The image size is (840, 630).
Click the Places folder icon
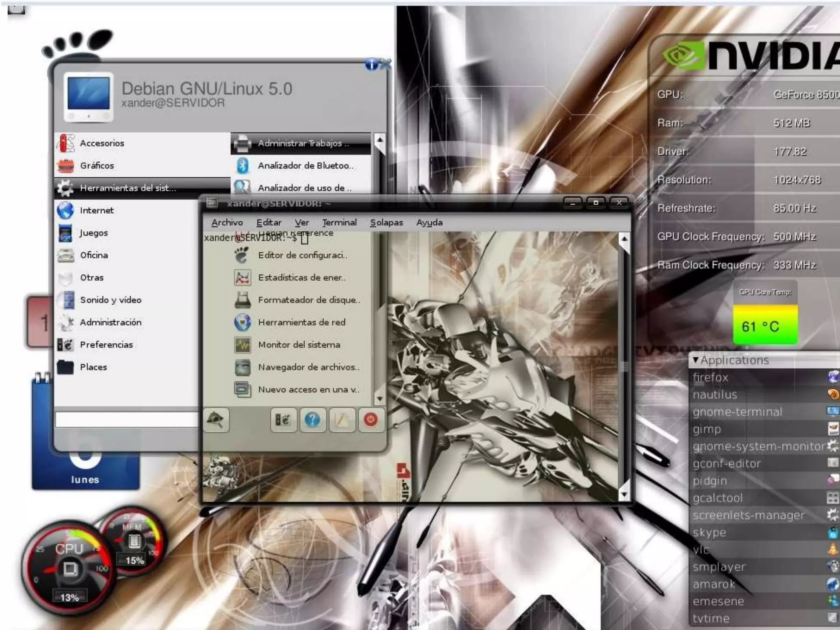coord(66,367)
